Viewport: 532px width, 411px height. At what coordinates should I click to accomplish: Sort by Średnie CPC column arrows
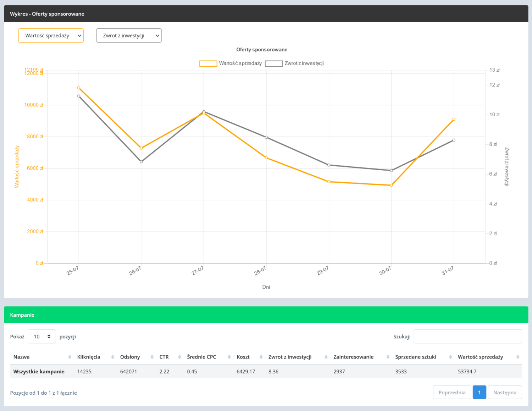229,357
